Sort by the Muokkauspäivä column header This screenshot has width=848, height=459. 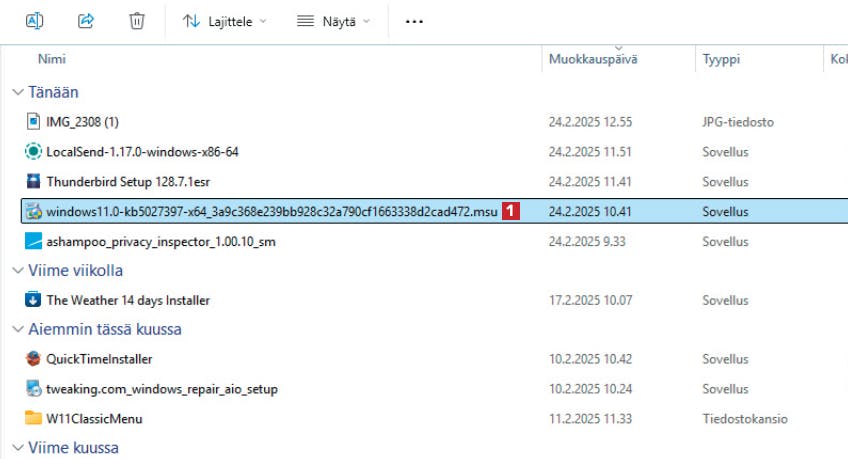tap(593, 59)
